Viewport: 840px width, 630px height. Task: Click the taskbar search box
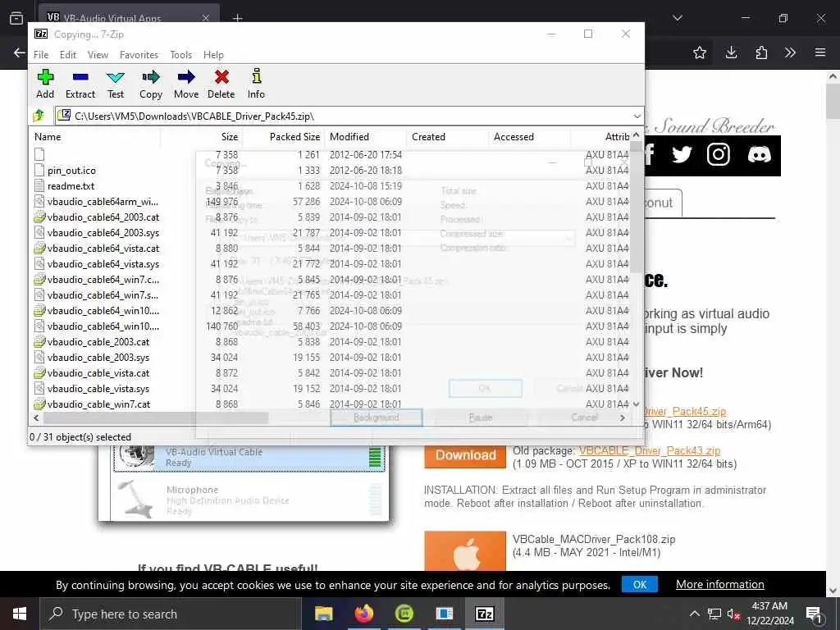point(171,614)
